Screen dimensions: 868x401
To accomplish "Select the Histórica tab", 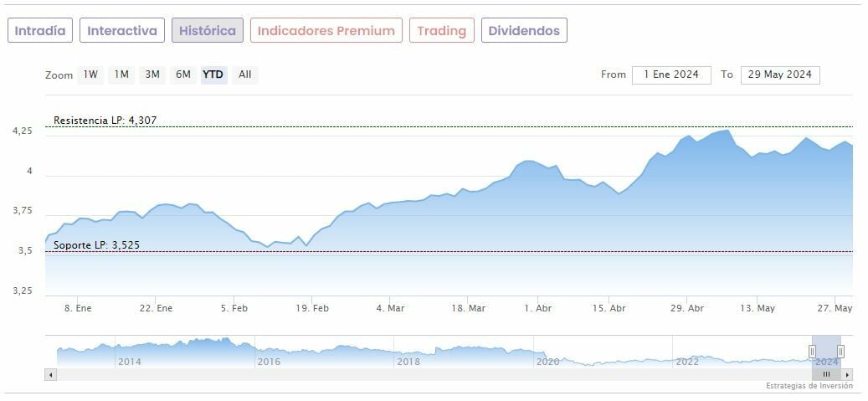I will pos(208,31).
